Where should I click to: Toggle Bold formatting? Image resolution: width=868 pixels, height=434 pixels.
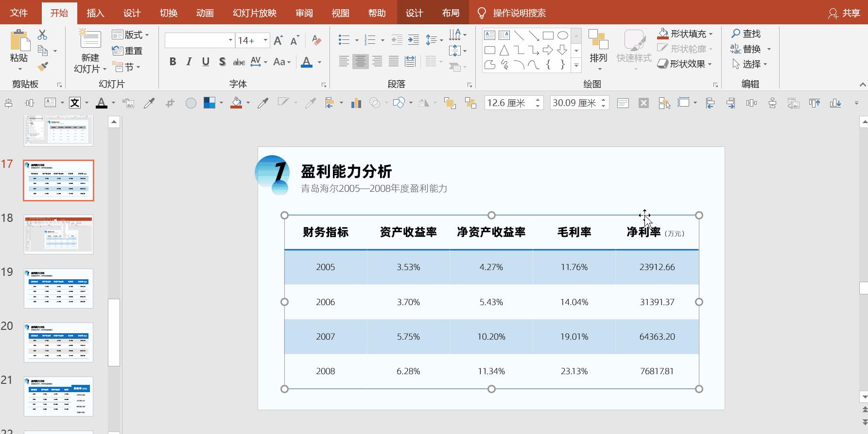pyautogui.click(x=173, y=62)
